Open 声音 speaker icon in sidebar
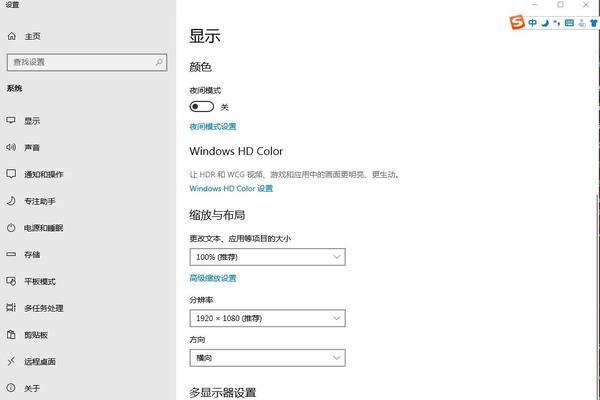This screenshot has height=400, width=600. [11, 147]
